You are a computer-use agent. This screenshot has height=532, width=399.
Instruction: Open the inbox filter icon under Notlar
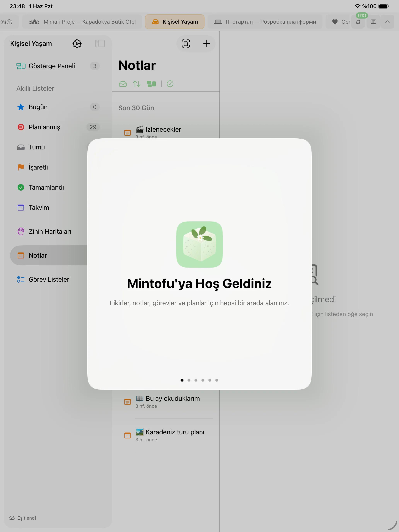(123, 84)
